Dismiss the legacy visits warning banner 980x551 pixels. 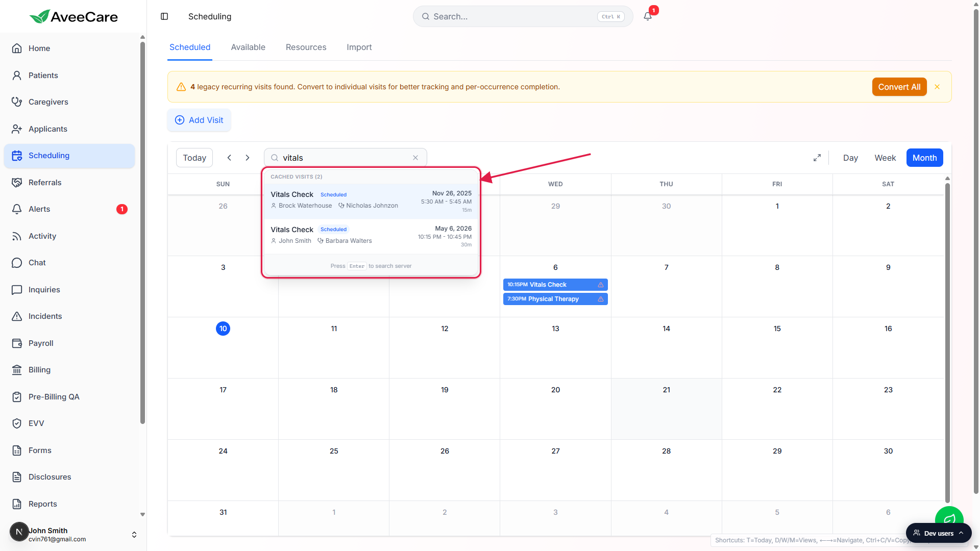(937, 87)
